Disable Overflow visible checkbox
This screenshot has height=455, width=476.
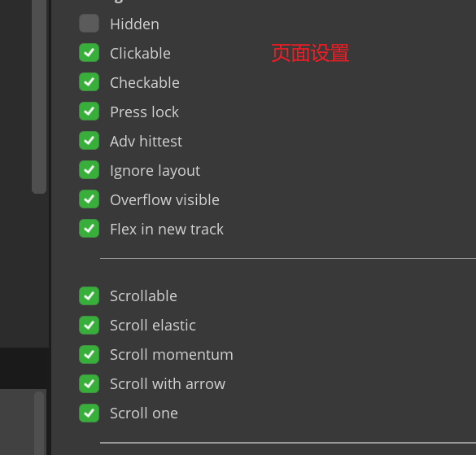pyautogui.click(x=89, y=199)
